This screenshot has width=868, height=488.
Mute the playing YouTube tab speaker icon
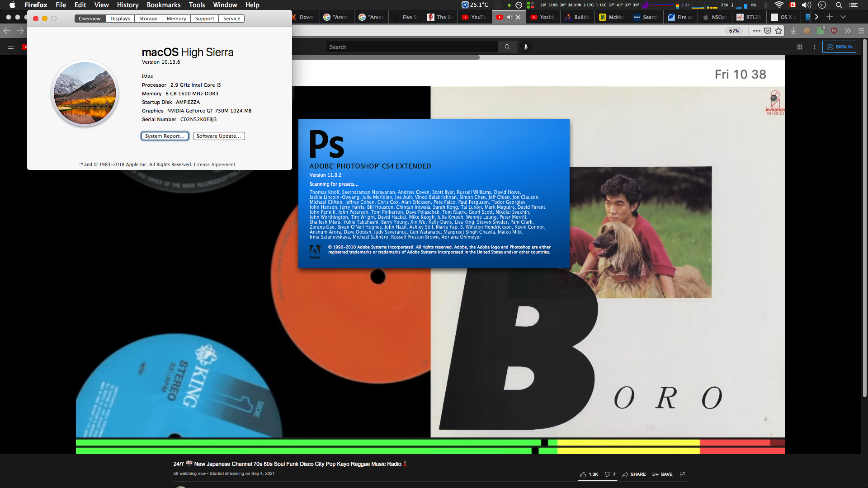tap(510, 17)
